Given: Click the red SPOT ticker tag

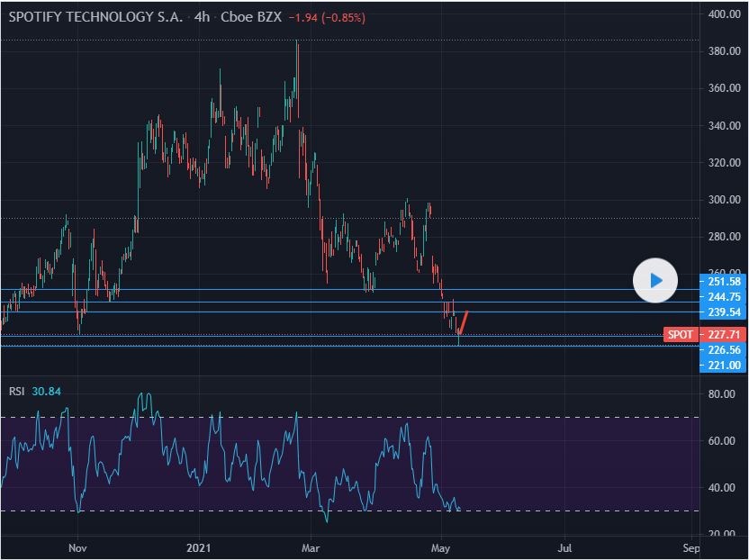Looking at the screenshot, I should pos(681,335).
